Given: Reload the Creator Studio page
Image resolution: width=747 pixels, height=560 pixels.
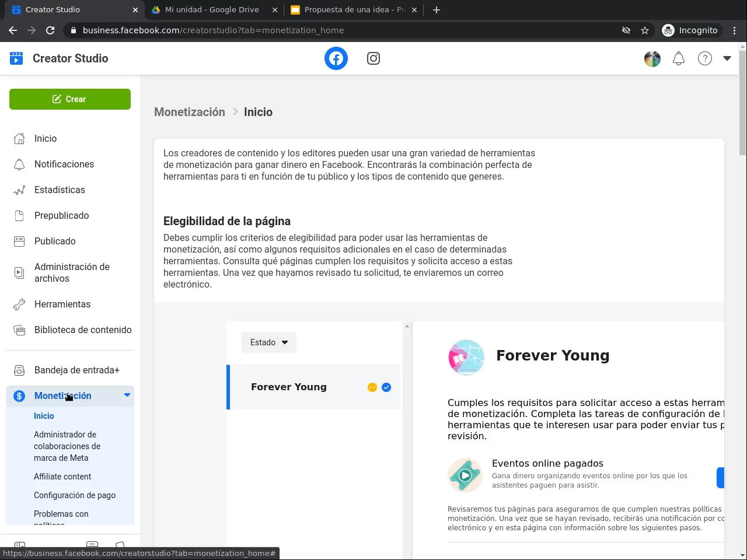Looking at the screenshot, I should [x=50, y=30].
